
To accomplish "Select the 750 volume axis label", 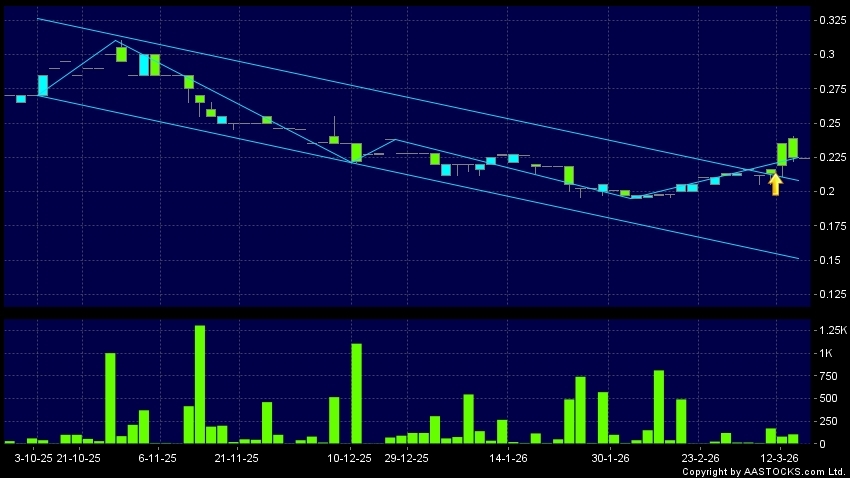I will 824,375.
